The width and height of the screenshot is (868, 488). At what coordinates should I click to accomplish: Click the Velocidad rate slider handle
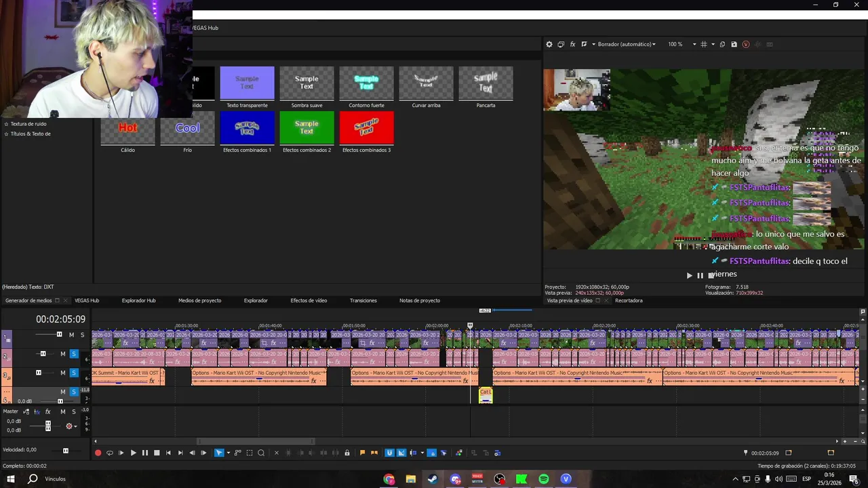[66, 450]
